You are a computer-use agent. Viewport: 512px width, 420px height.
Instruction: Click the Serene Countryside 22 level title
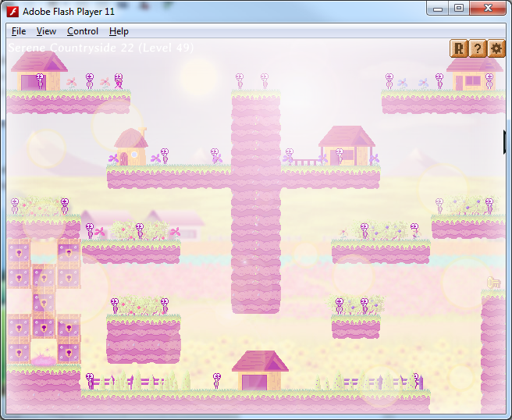pos(101,48)
